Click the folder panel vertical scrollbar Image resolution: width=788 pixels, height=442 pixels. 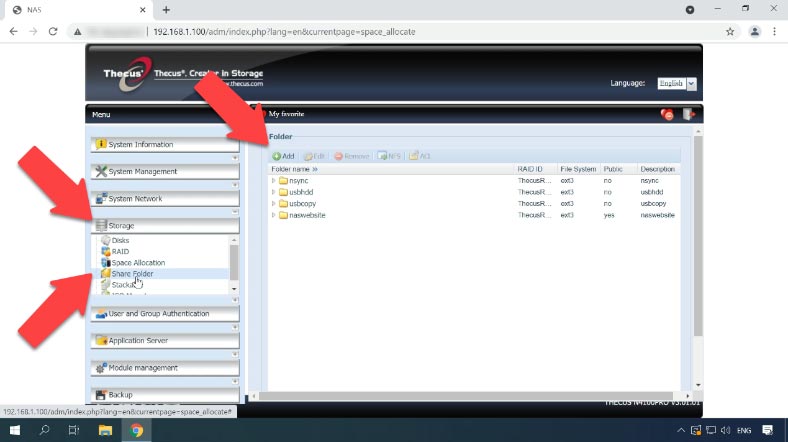pyautogui.click(x=698, y=236)
